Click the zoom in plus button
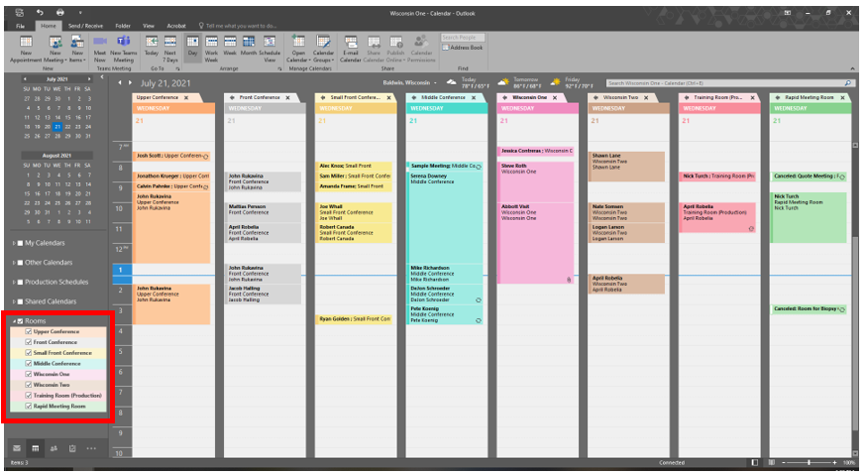Viewport: 868px width, 475px height. click(x=834, y=462)
